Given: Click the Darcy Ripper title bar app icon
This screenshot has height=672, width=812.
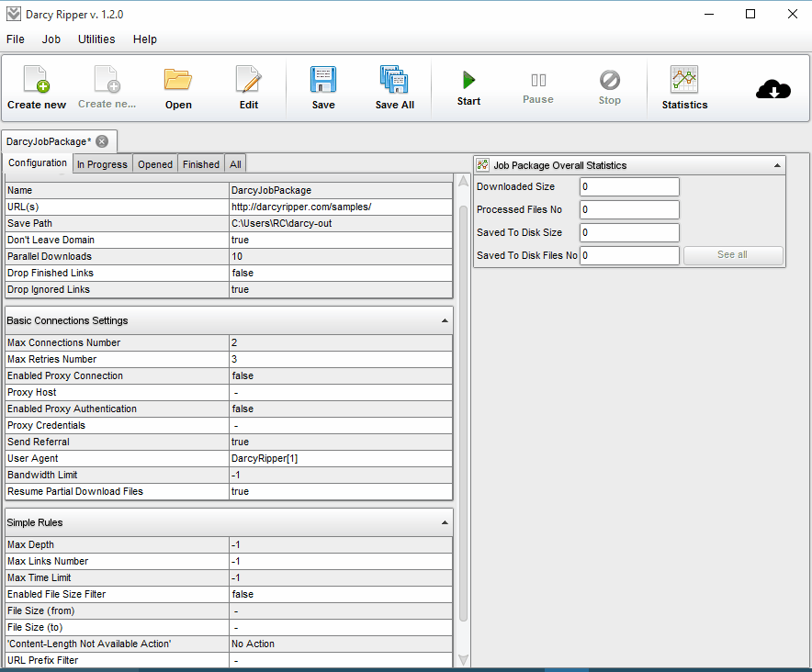Looking at the screenshot, I should pyautogui.click(x=14, y=14).
